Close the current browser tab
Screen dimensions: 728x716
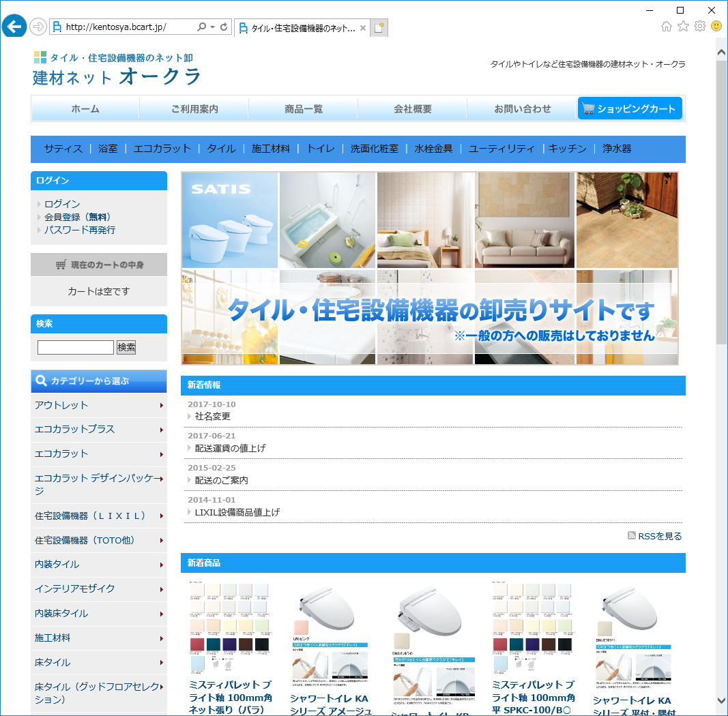(363, 28)
